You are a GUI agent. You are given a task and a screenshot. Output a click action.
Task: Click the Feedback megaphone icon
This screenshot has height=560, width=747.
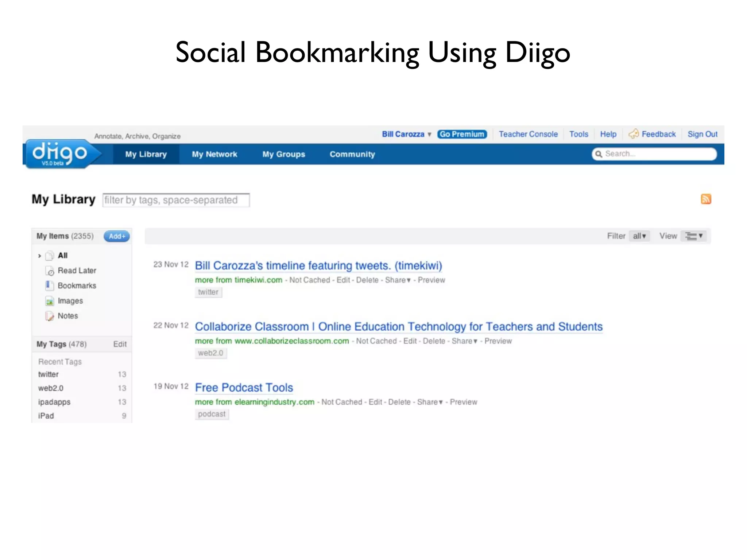pyautogui.click(x=634, y=134)
